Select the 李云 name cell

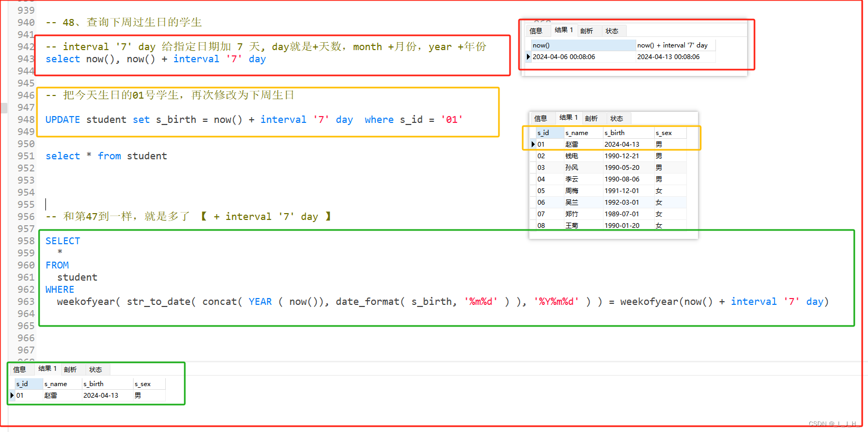[583, 179]
